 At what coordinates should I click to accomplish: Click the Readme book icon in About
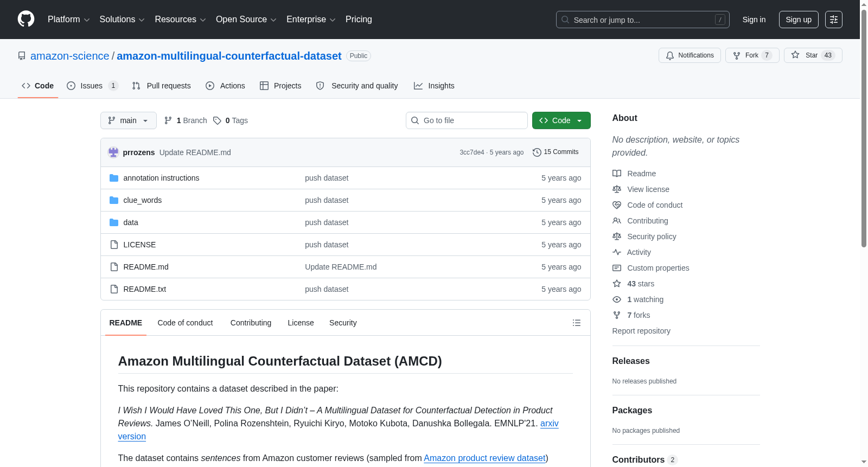(617, 174)
